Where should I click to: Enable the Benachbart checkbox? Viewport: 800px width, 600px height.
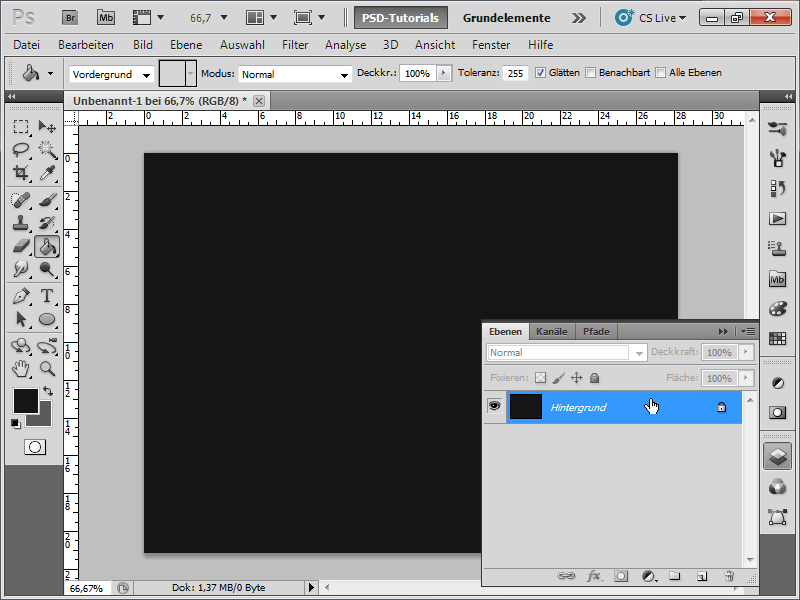tap(590, 73)
